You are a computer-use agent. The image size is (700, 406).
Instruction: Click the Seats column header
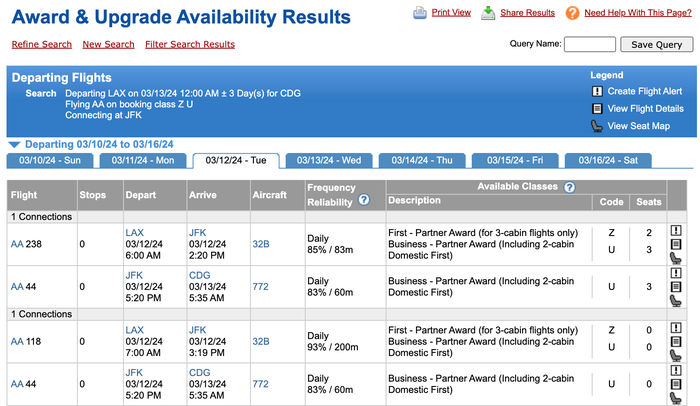649,202
